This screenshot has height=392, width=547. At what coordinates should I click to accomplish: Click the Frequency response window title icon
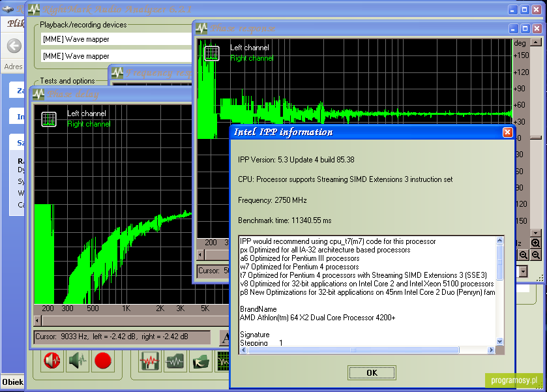tap(117, 72)
